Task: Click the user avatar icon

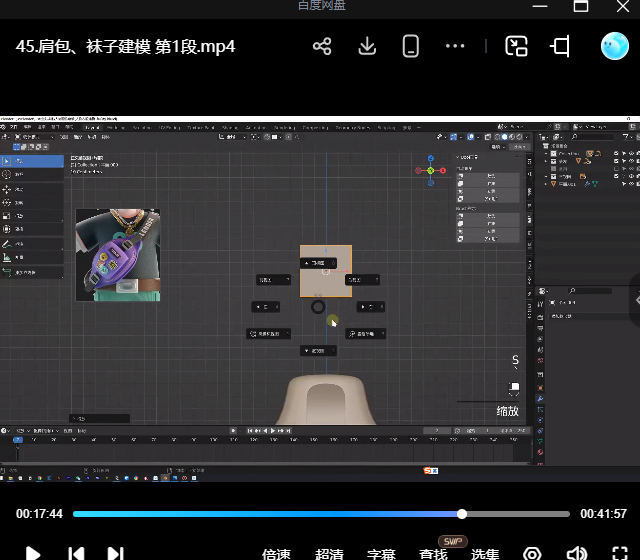Action: tap(614, 46)
